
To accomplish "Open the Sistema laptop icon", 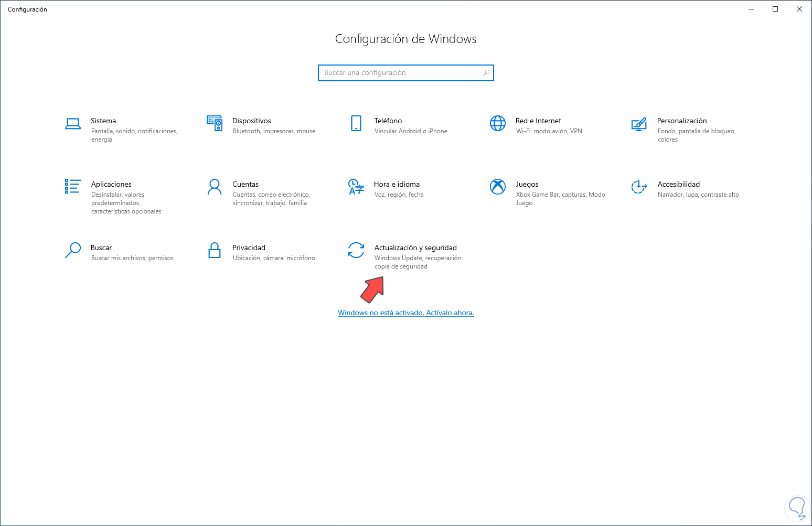I will [73, 124].
